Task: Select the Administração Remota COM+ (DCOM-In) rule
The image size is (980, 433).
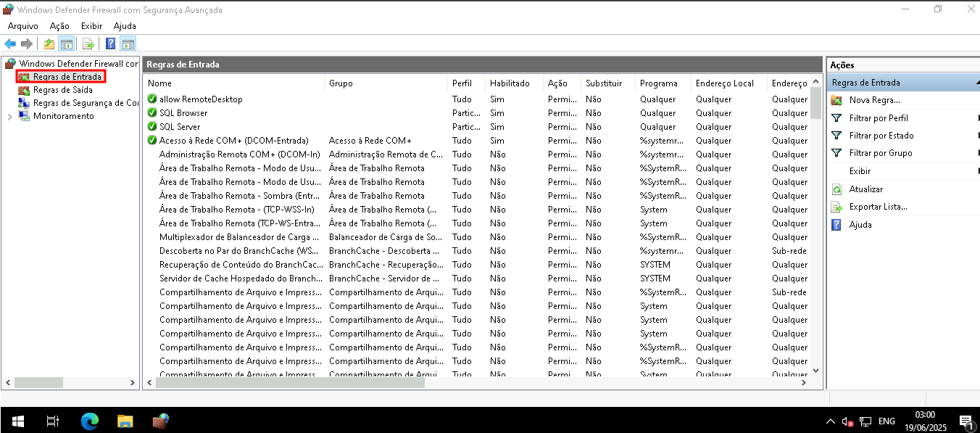Action: pos(477,154)
